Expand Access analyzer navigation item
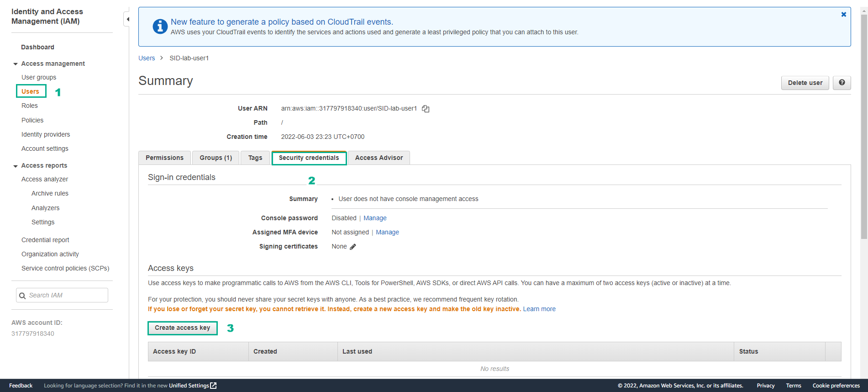 point(45,179)
